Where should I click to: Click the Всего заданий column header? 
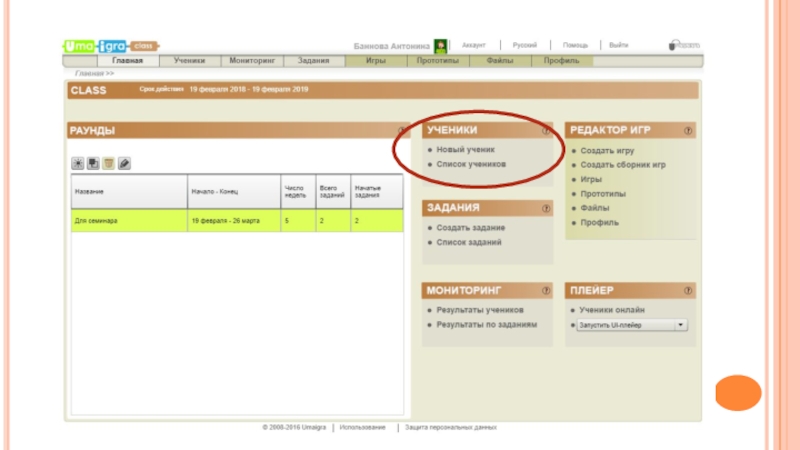(x=333, y=192)
